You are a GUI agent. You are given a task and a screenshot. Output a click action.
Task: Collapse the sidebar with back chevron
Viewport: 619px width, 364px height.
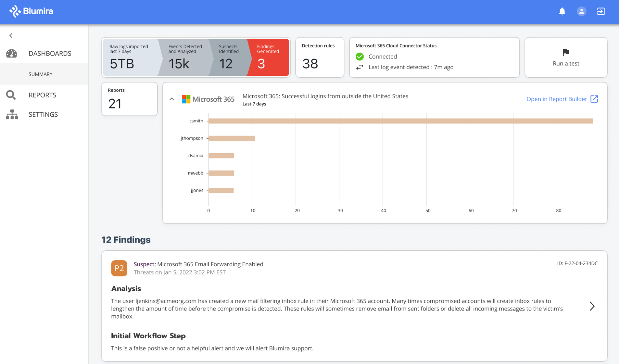pyautogui.click(x=11, y=36)
